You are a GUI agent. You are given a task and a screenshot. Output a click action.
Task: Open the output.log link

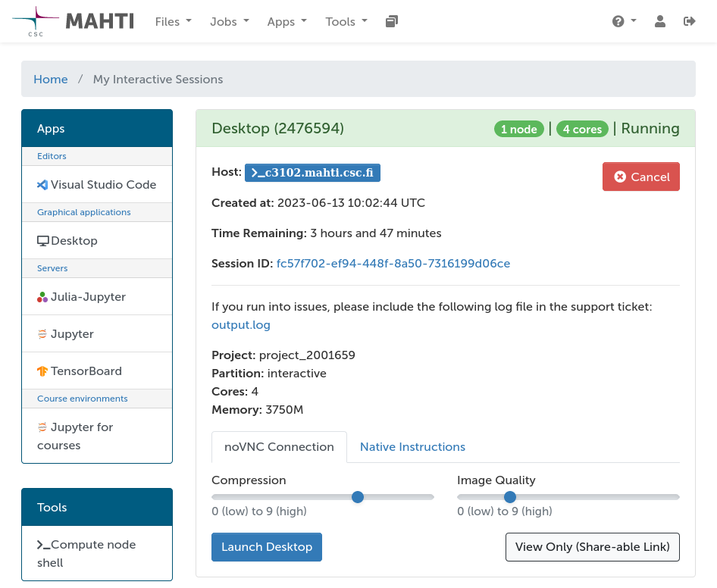(x=240, y=325)
